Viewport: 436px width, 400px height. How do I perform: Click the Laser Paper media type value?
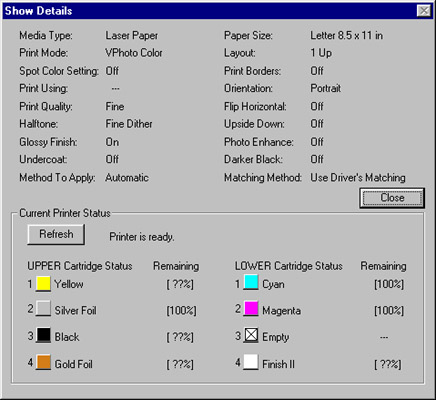pyautogui.click(x=132, y=36)
